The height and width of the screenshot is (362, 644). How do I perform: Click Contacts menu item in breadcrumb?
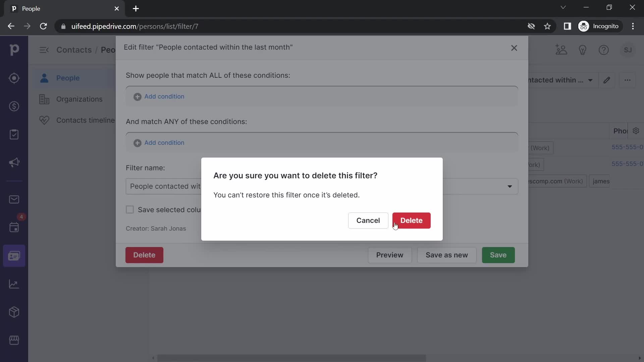click(x=74, y=50)
